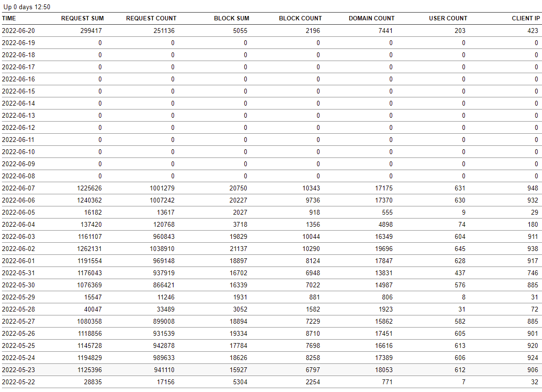Viewport: 542px width, 392px height.
Task: Select the BLOCK COUNT column header
Action: pos(300,18)
